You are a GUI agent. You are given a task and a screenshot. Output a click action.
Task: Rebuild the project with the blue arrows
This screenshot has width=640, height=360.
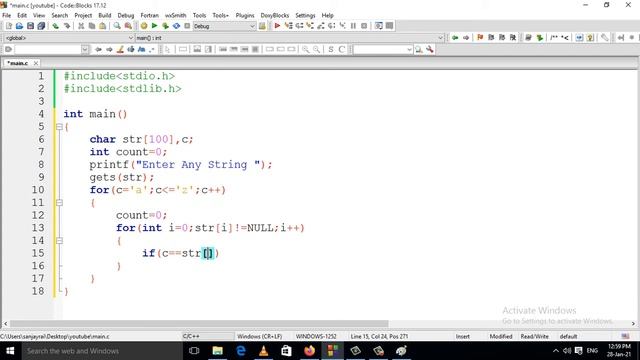176,26
